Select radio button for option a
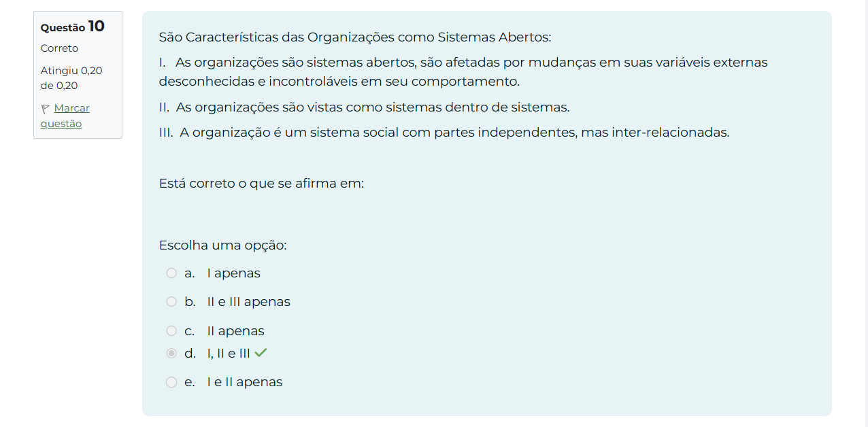The image size is (868, 427). pos(171,273)
